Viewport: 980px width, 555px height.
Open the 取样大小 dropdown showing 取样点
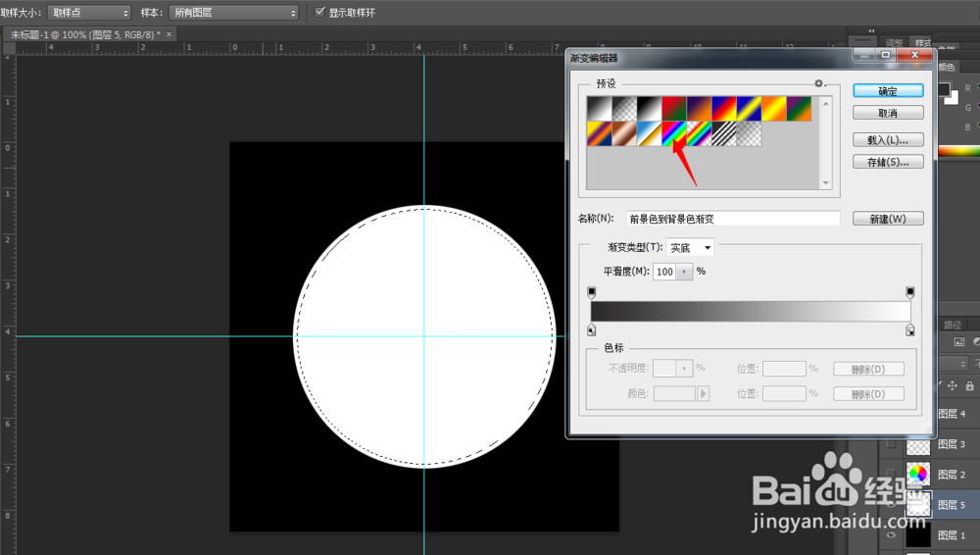pyautogui.click(x=89, y=13)
